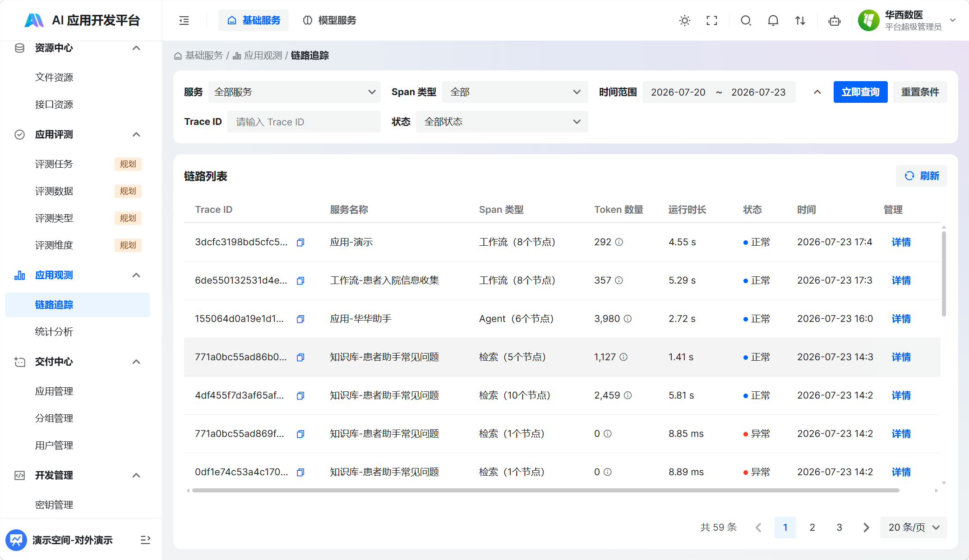Go to page 2
The image size is (969, 560).
(812, 528)
